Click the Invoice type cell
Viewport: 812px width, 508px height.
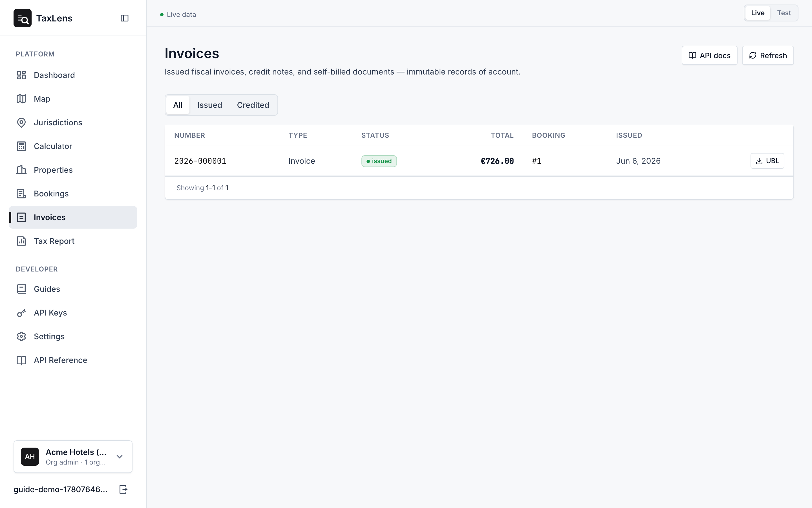302,161
